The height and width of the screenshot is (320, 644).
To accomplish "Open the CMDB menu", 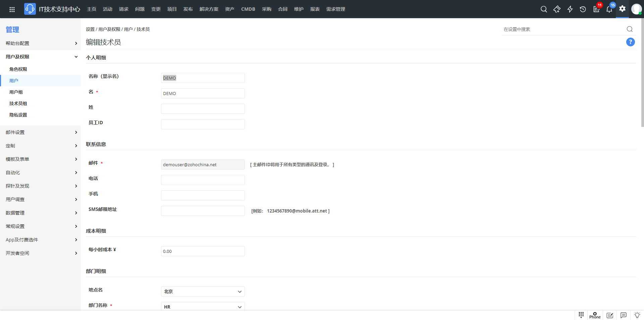I will coord(248,9).
